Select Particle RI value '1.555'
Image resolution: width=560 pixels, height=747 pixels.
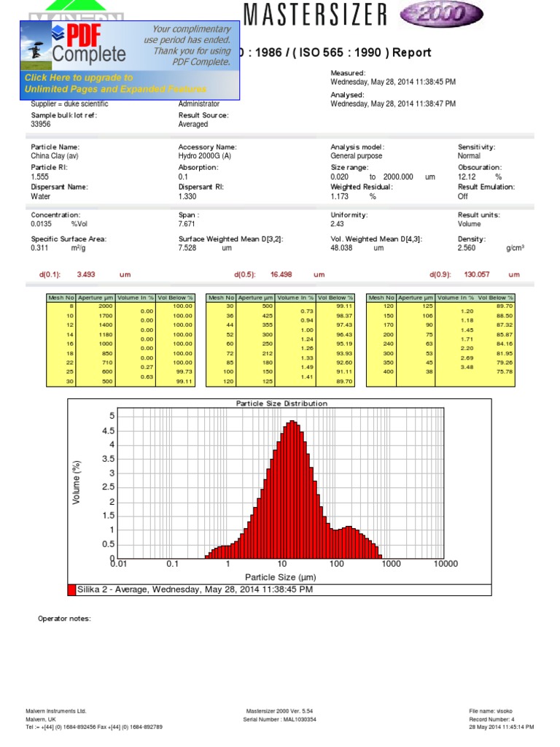(39, 177)
